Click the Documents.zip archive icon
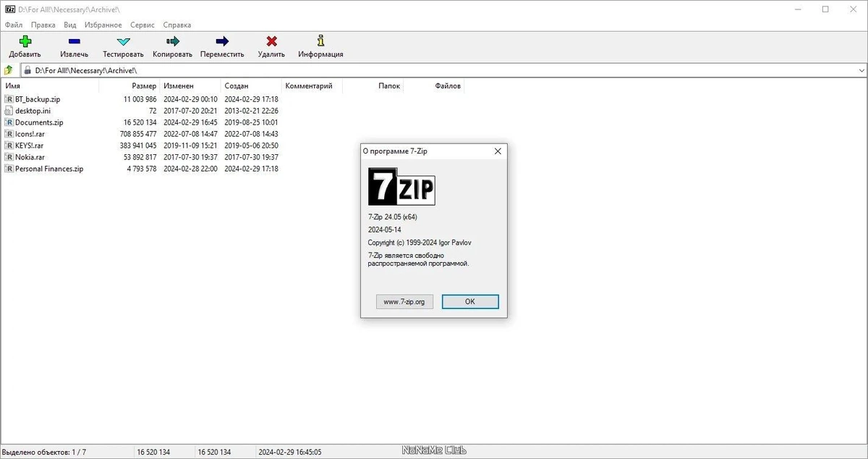Image resolution: width=868 pixels, height=459 pixels. (9, 122)
